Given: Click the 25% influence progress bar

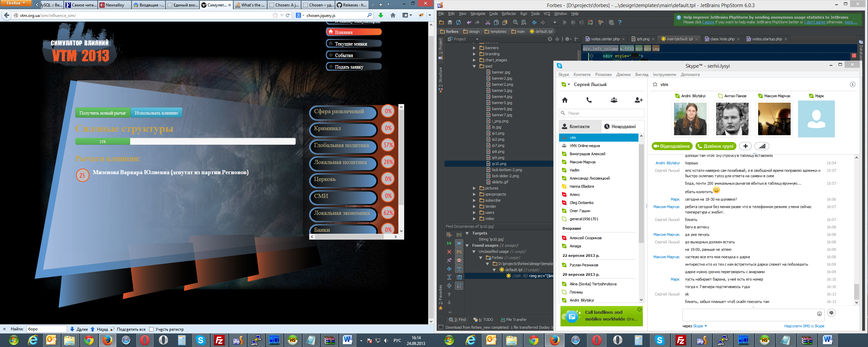Looking at the screenshot, I should [185, 142].
